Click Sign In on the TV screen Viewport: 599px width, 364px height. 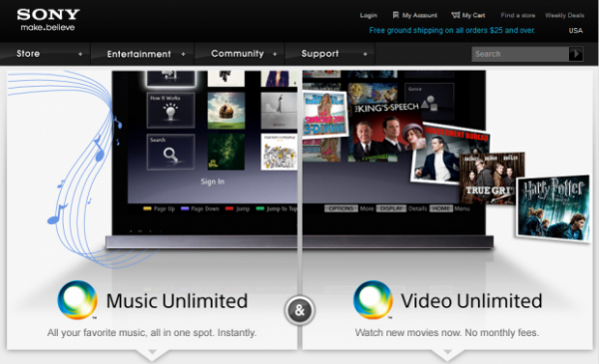click(x=213, y=182)
